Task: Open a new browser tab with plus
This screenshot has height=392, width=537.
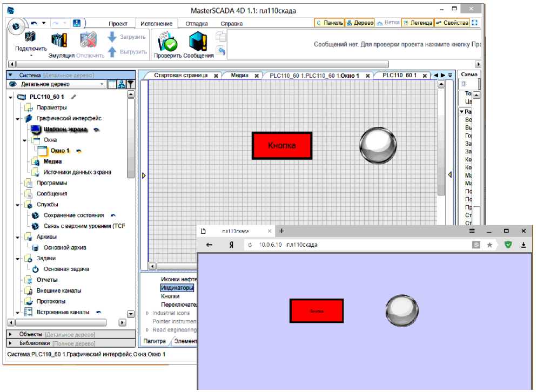Action: 281,231
